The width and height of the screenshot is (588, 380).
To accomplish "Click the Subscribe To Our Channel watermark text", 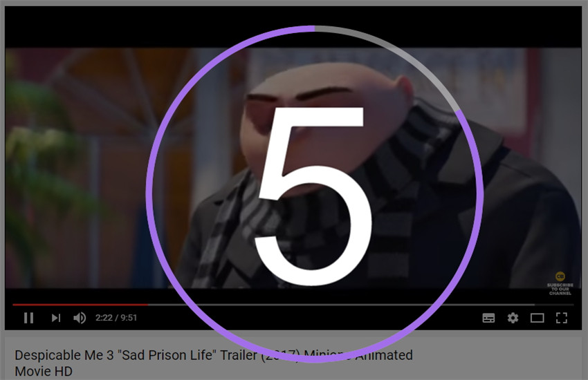I will 560,289.
